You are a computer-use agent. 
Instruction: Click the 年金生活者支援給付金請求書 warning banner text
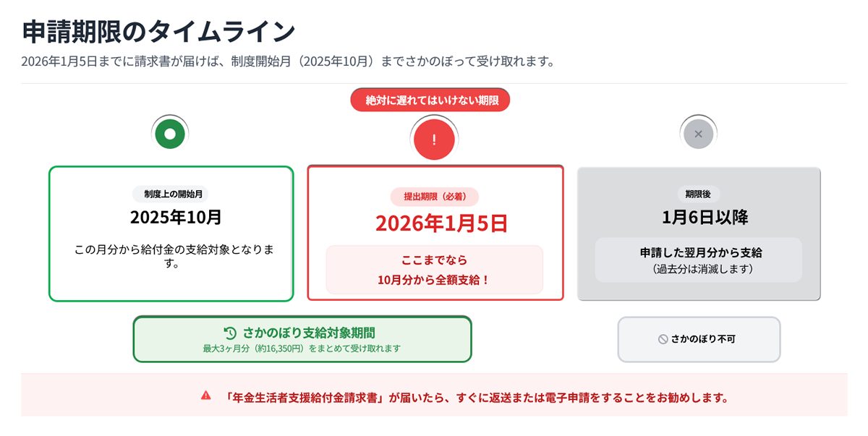476,397
